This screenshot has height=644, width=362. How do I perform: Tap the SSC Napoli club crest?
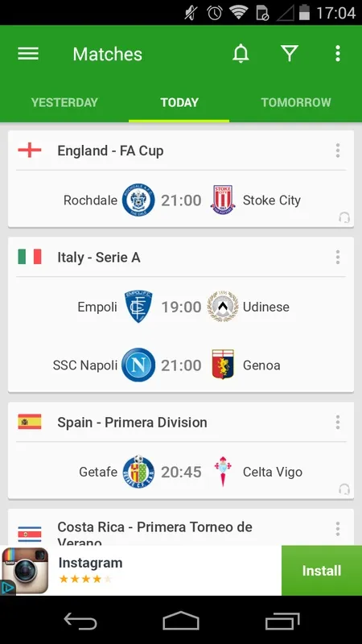point(138,365)
